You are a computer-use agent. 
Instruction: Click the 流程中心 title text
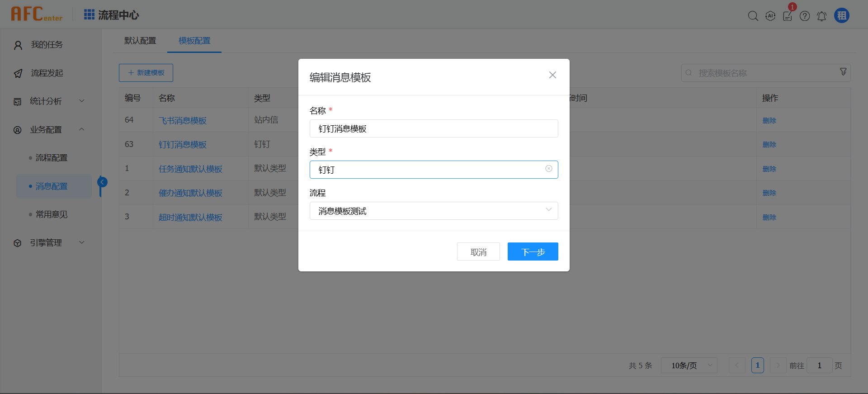pos(118,15)
